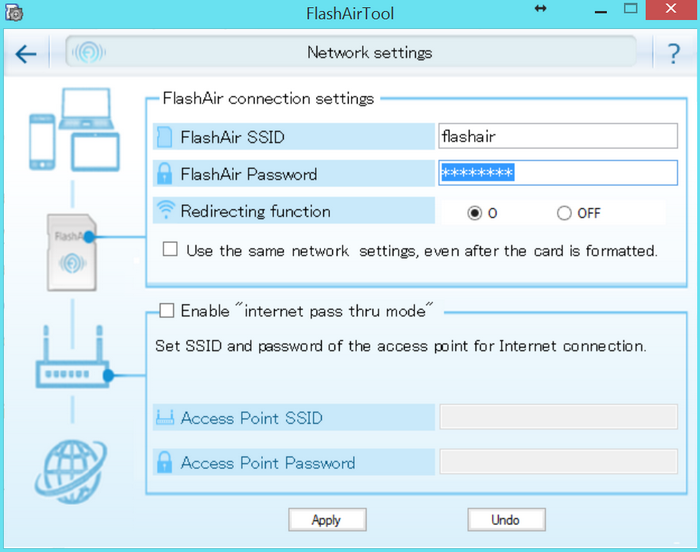Click the Network settings header title

click(370, 53)
